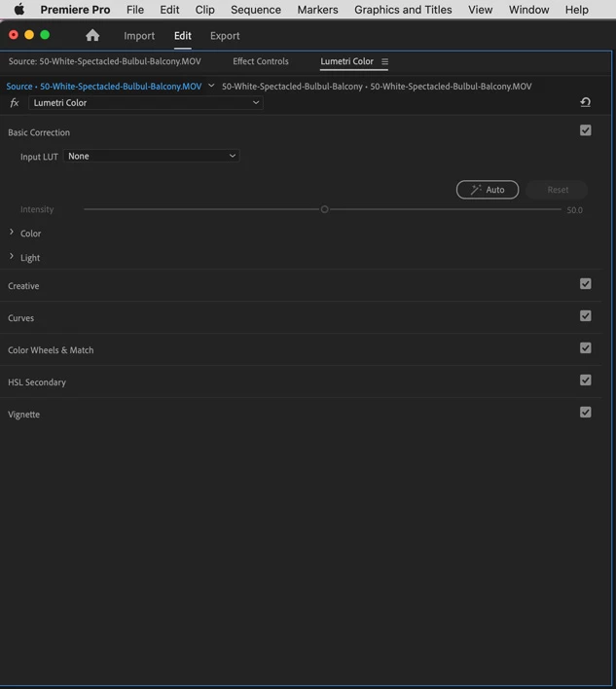The height and width of the screenshot is (689, 616).
Task: Uncheck the Vignette checkbox
Action: click(585, 413)
